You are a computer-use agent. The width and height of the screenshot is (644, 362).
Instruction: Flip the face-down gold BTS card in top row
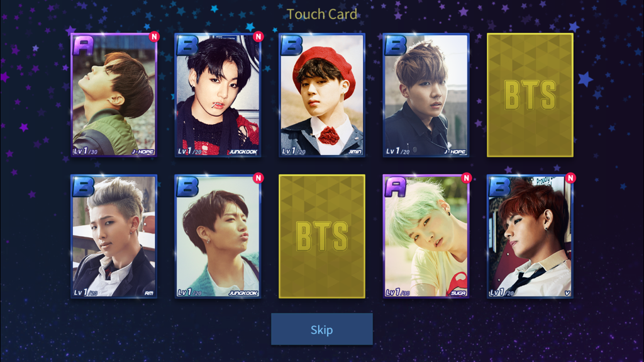[530, 95]
